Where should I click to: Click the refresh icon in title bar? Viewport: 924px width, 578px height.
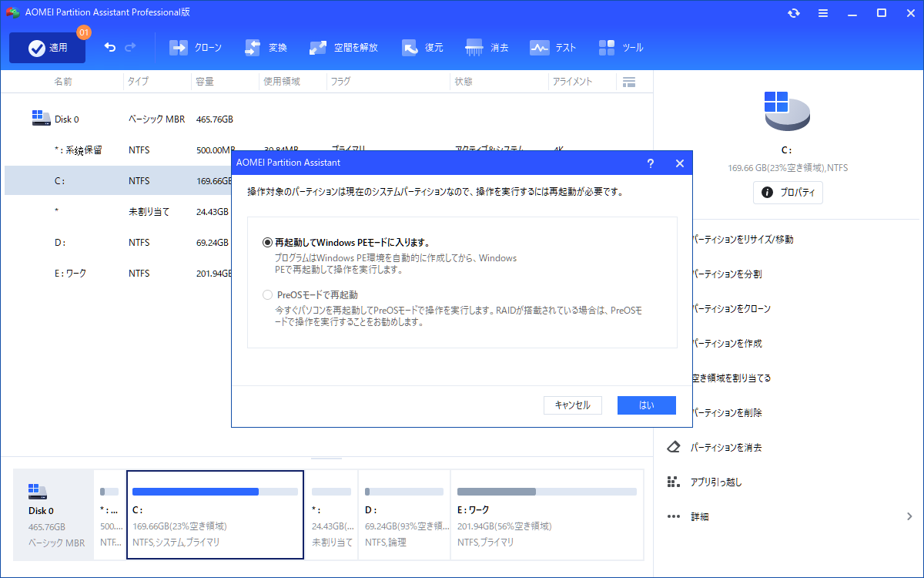(794, 13)
